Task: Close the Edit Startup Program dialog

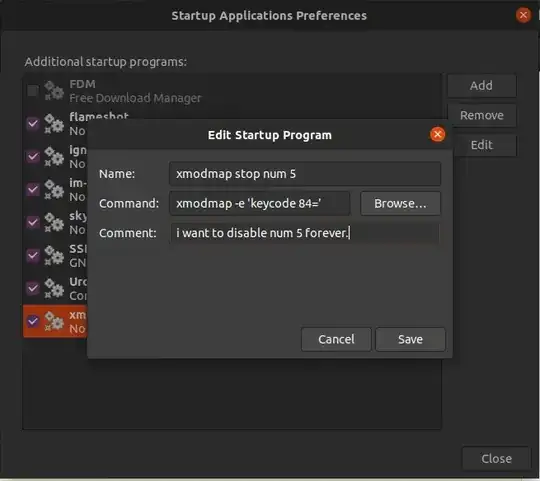Action: (437, 134)
